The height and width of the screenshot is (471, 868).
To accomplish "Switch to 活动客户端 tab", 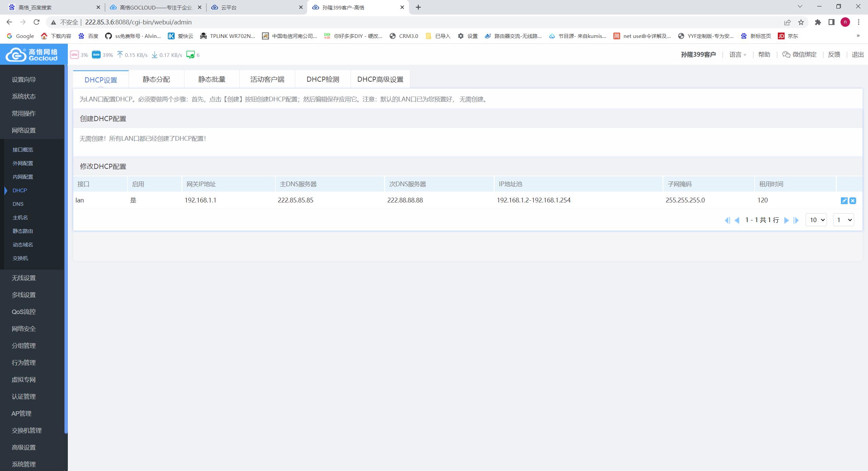I will pos(267,79).
